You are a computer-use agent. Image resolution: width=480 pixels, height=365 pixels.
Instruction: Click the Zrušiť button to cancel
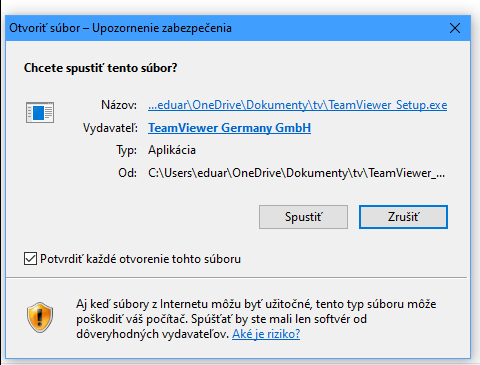click(x=403, y=217)
